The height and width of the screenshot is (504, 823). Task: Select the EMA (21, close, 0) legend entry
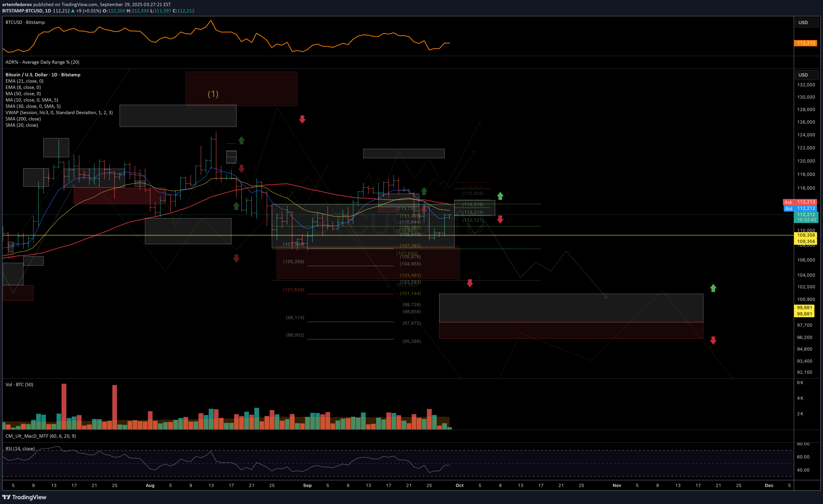pos(24,81)
